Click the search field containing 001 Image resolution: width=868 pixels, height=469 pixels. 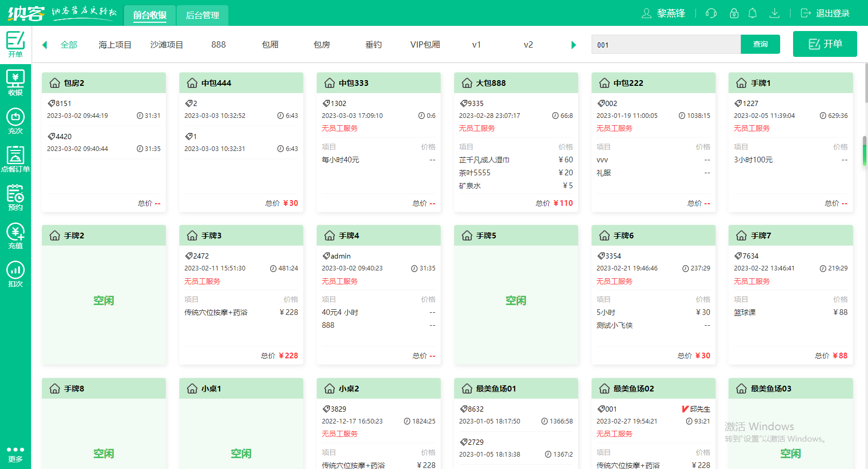(x=666, y=44)
